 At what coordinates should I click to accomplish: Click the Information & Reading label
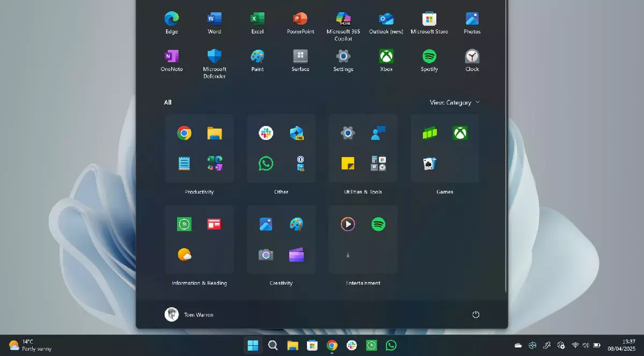pyautogui.click(x=199, y=283)
